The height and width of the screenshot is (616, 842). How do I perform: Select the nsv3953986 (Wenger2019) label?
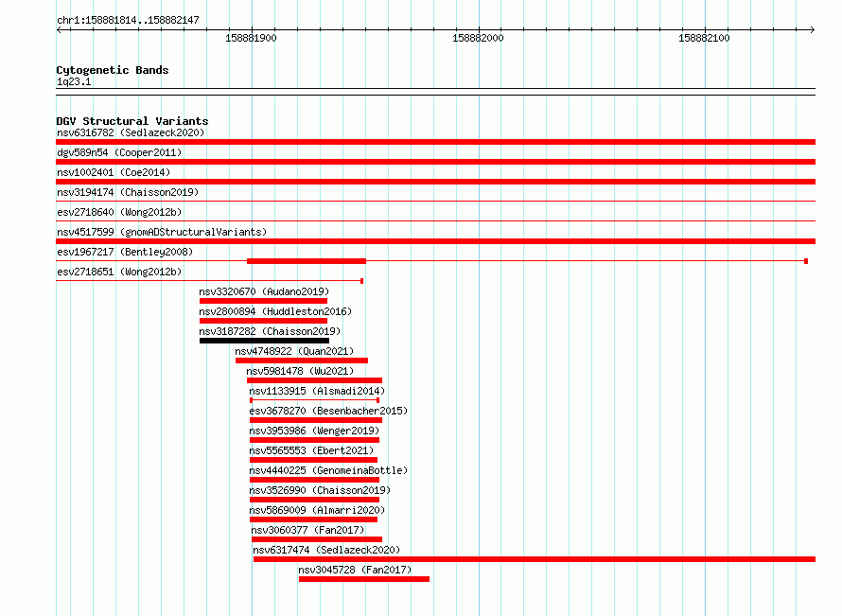point(314,431)
